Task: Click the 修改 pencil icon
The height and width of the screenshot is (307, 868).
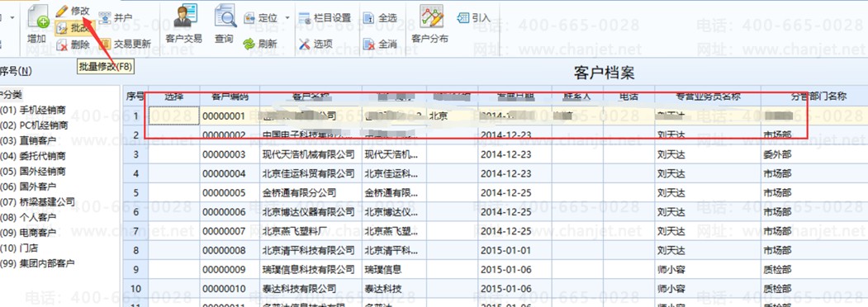Action: pyautogui.click(x=62, y=11)
